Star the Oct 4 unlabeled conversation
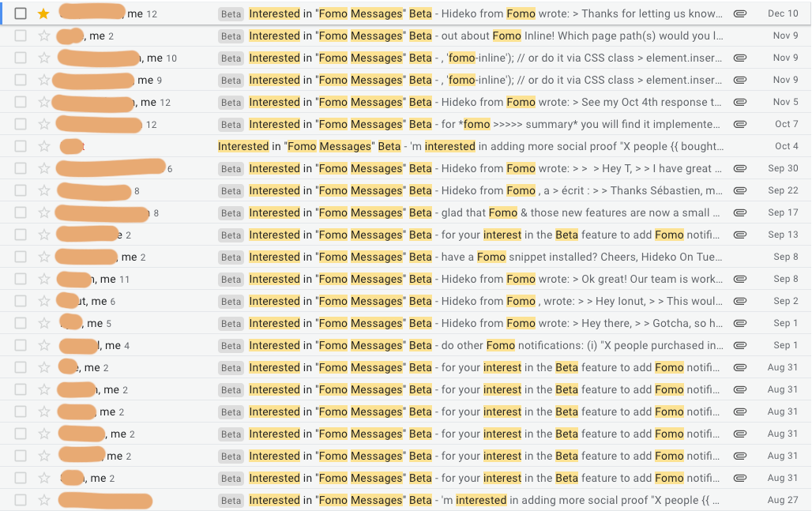The height and width of the screenshot is (511, 812). [43, 146]
